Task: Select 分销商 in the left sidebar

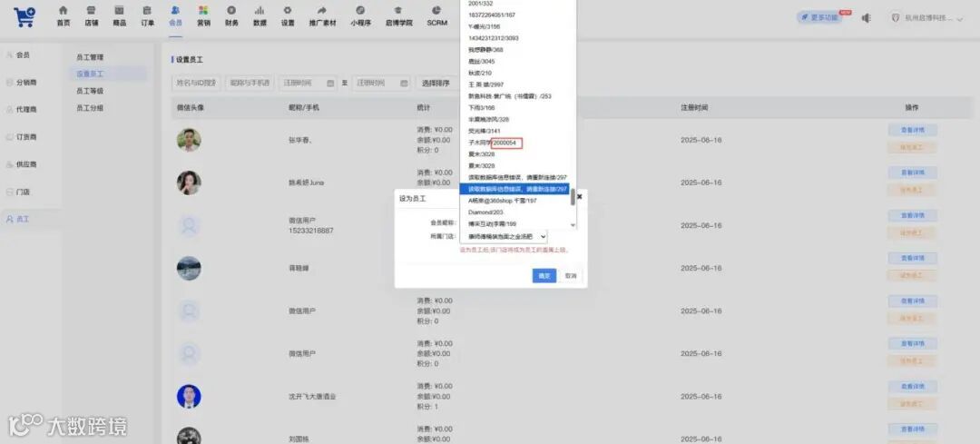Action: click(x=25, y=82)
